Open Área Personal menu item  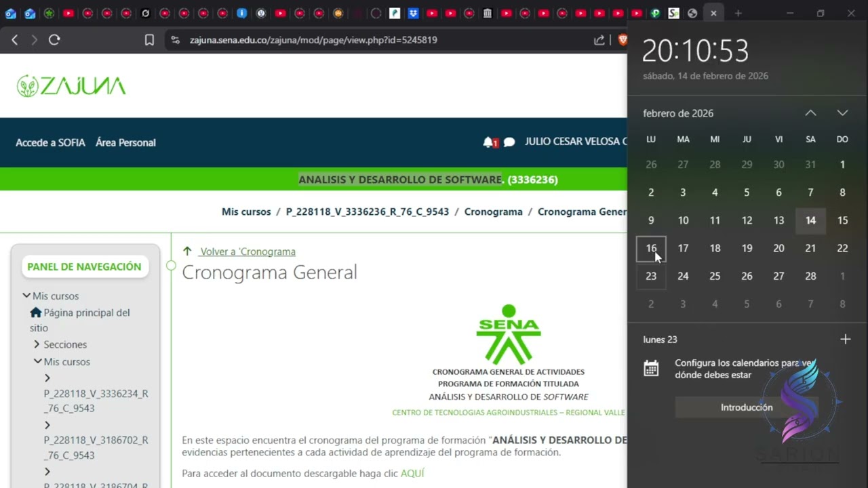[x=125, y=142]
